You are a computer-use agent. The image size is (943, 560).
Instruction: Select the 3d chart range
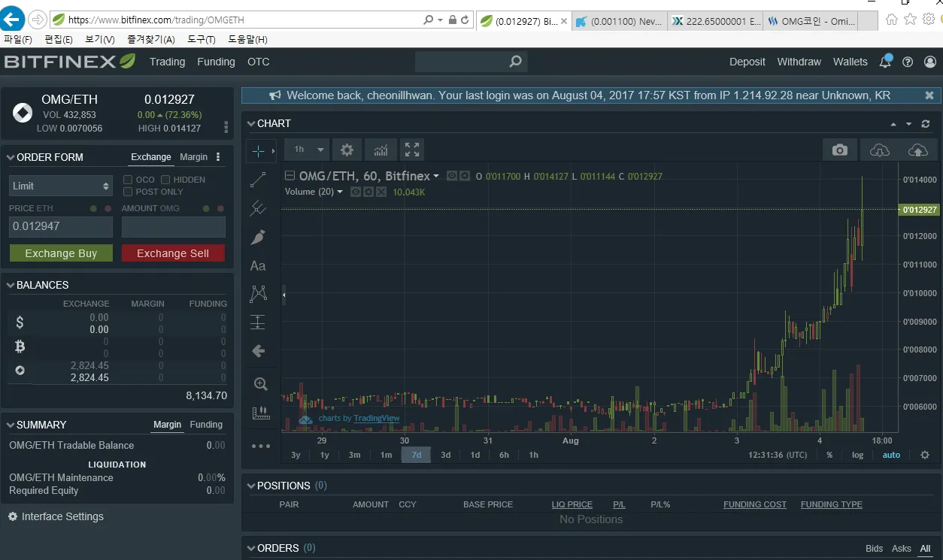click(x=446, y=455)
